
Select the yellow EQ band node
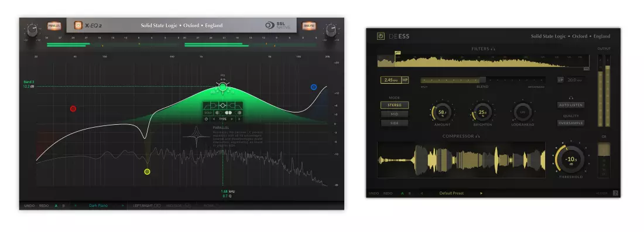click(147, 172)
